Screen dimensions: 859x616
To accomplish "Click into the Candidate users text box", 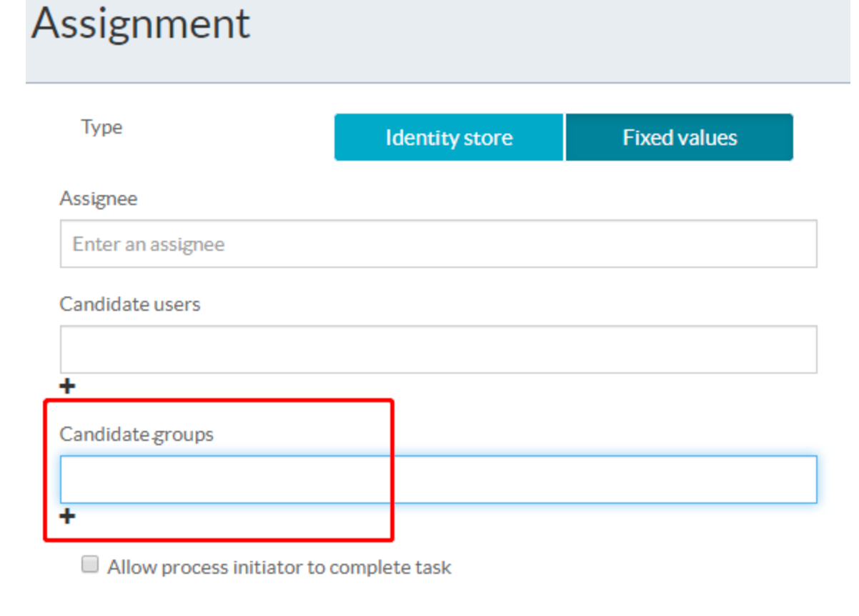I will [x=437, y=349].
